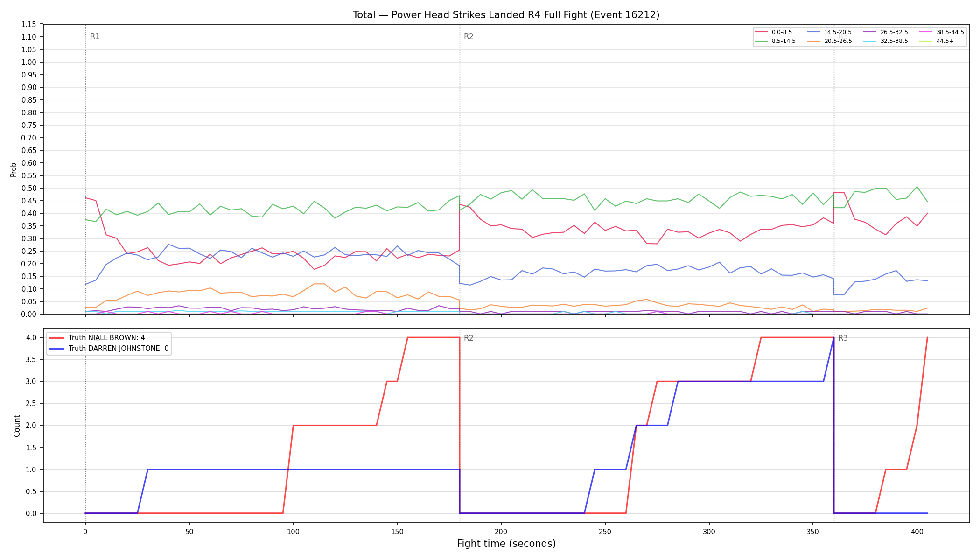
Task: Click the green line swatch beside 8.5-14.5
Action: pyautogui.click(x=762, y=41)
